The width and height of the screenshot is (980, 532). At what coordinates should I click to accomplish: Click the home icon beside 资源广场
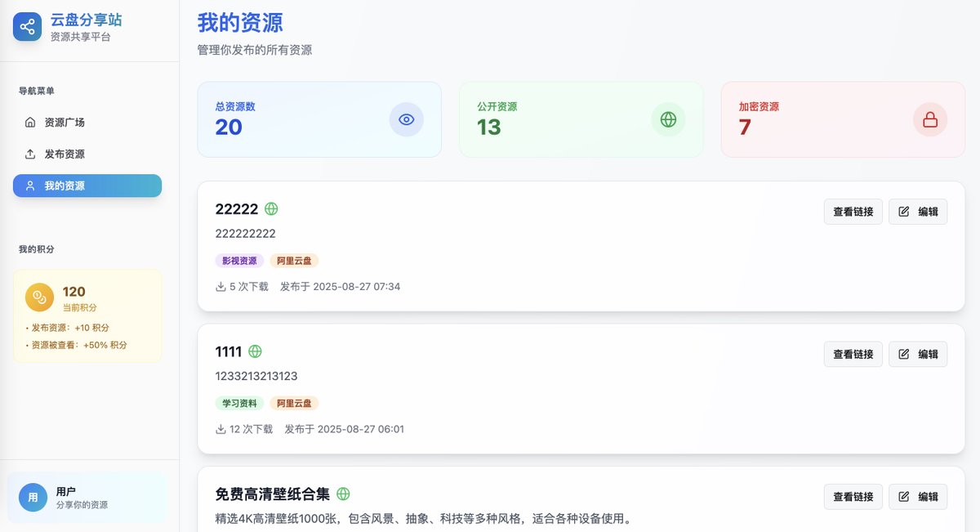click(x=30, y=123)
